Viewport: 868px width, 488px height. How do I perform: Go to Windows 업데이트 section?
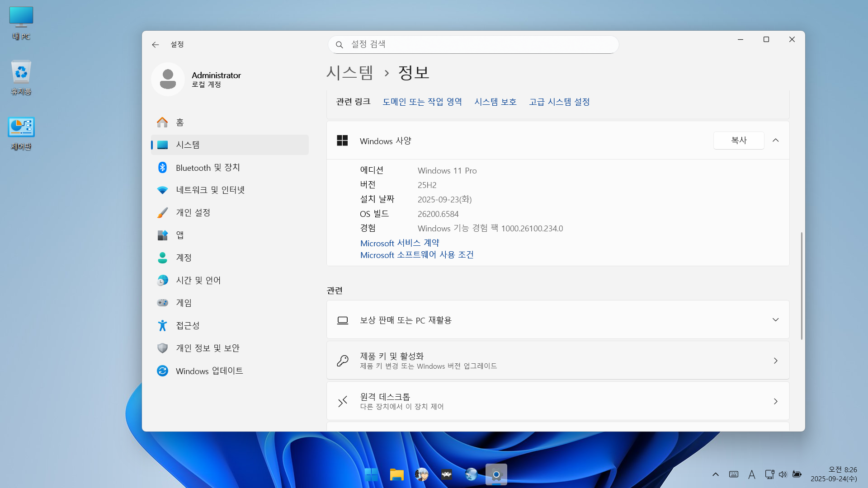[x=209, y=371]
